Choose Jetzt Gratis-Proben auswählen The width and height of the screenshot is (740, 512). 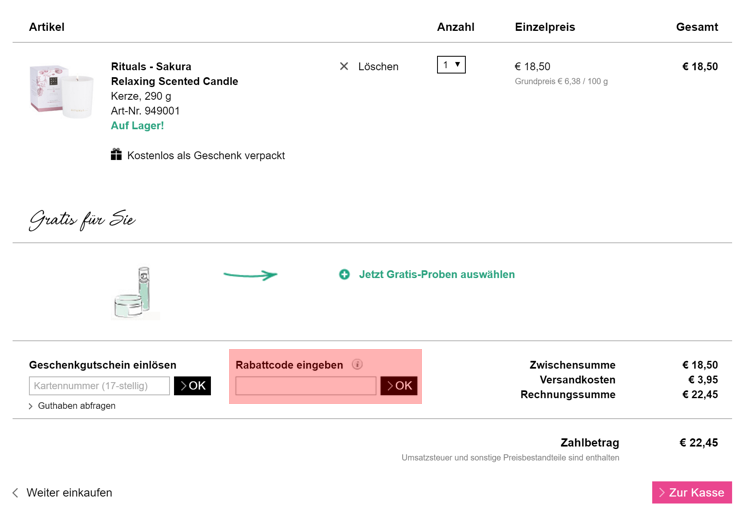tap(437, 274)
